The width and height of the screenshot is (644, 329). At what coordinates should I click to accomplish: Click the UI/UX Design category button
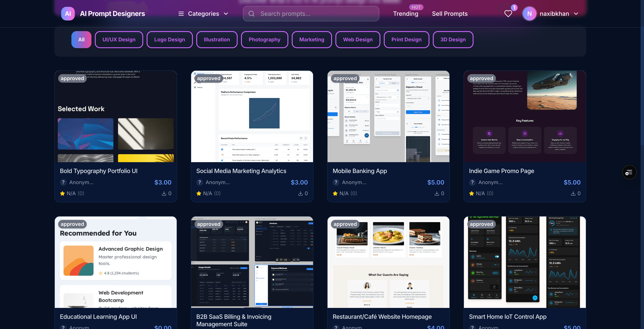[119, 39]
